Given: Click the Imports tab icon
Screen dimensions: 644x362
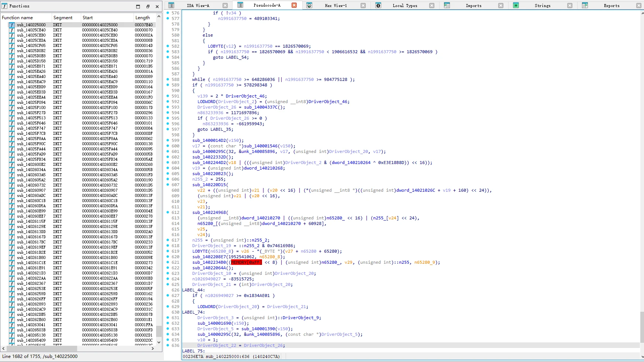Looking at the screenshot, I should coord(447,5).
